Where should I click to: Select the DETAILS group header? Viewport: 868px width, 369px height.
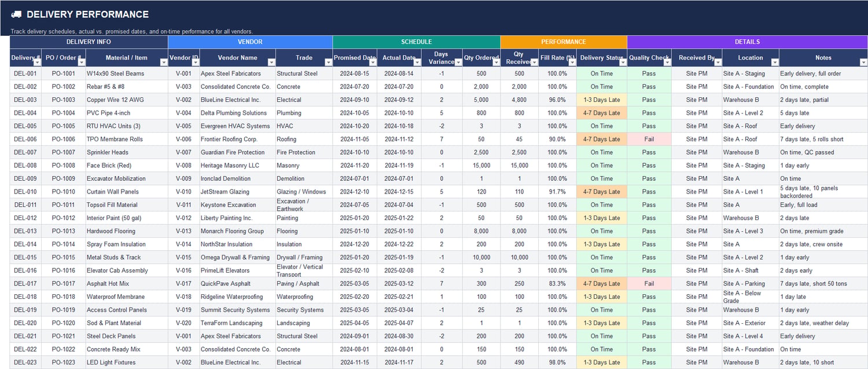(x=748, y=42)
